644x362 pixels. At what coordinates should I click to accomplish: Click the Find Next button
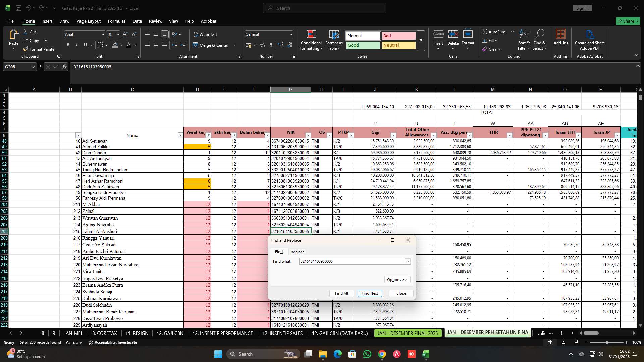tap(370, 293)
